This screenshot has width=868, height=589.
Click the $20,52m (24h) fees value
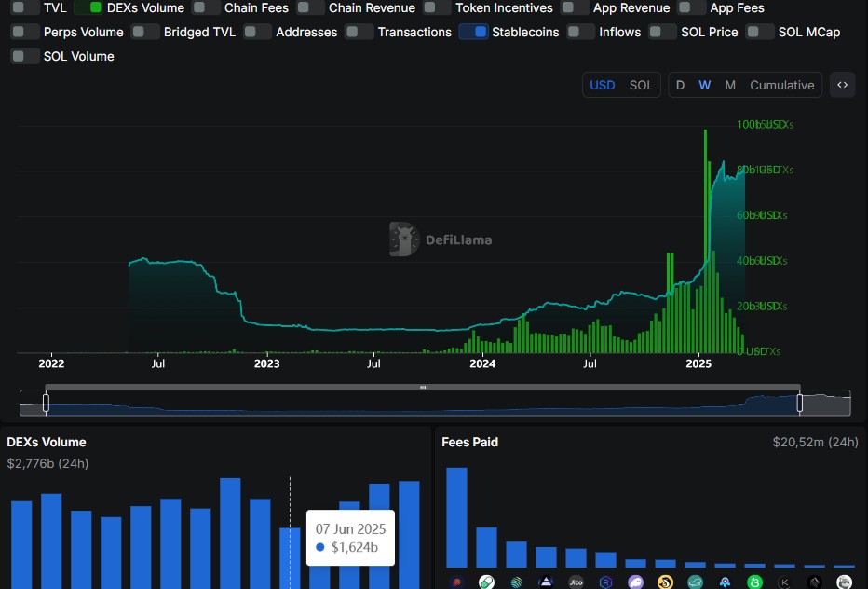[x=816, y=442]
